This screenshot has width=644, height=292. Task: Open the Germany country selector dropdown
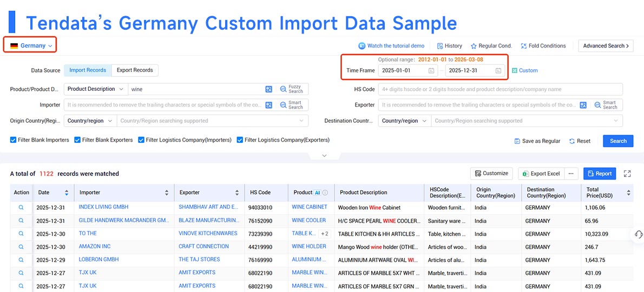(x=31, y=45)
